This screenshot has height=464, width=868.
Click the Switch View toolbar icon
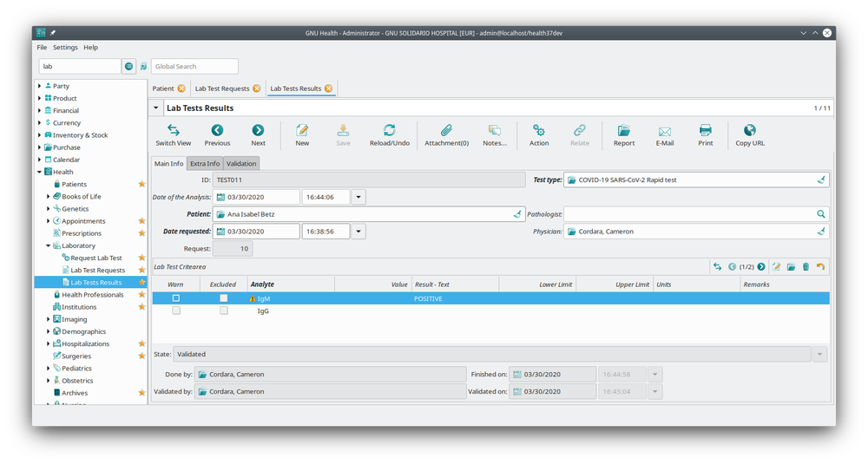[x=174, y=130]
